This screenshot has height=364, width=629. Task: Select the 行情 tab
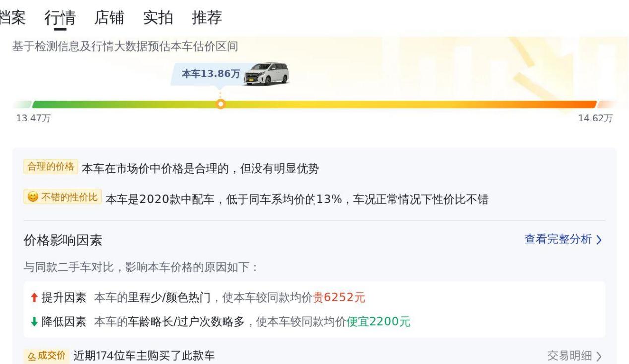tap(60, 18)
